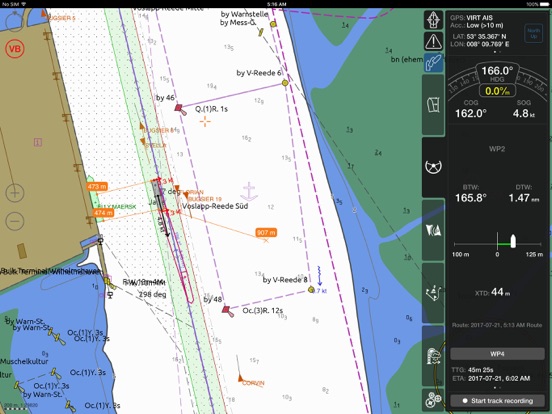The height and width of the screenshot is (414, 552).
Task: Select the WP4 waypoint button
Action: tap(497, 354)
